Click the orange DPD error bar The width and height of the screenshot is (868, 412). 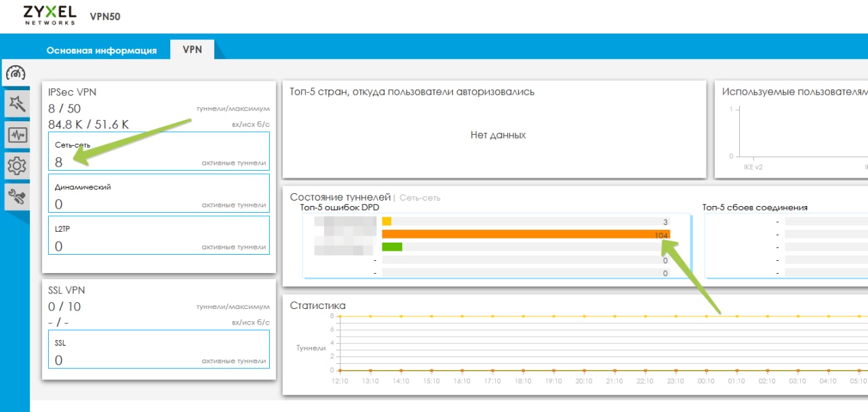coord(526,234)
